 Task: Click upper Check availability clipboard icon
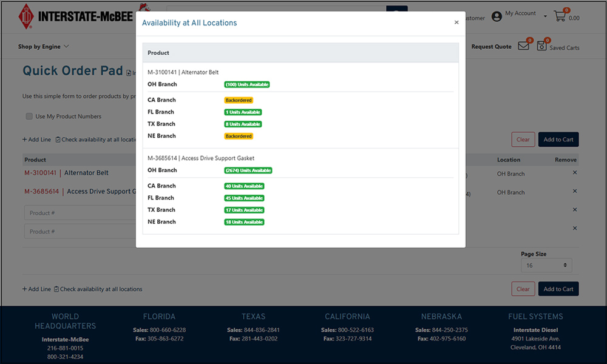point(58,140)
